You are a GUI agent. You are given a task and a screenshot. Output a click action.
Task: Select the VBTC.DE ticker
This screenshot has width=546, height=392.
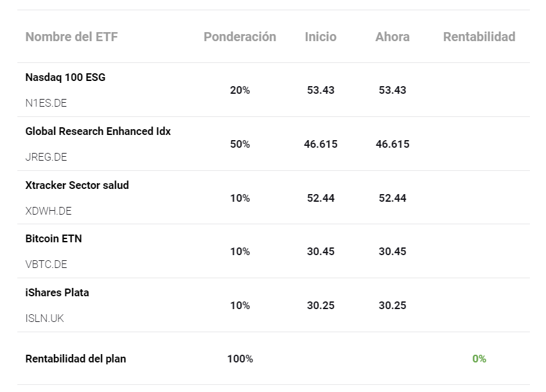46,264
